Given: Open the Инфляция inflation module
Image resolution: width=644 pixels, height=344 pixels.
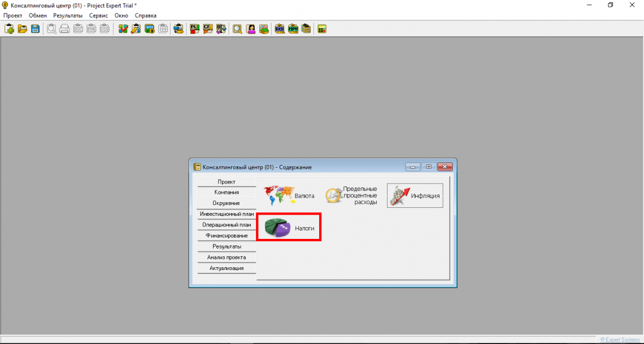Looking at the screenshot, I should pyautogui.click(x=415, y=196).
